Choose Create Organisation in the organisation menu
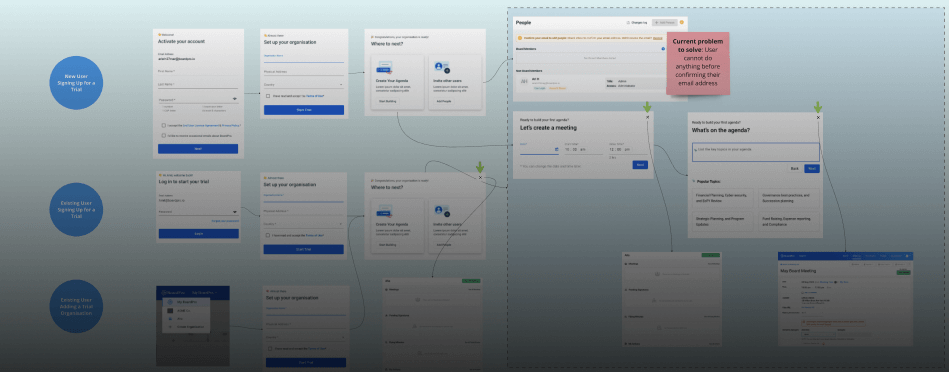Image resolution: width=949 pixels, height=372 pixels. 185,327
